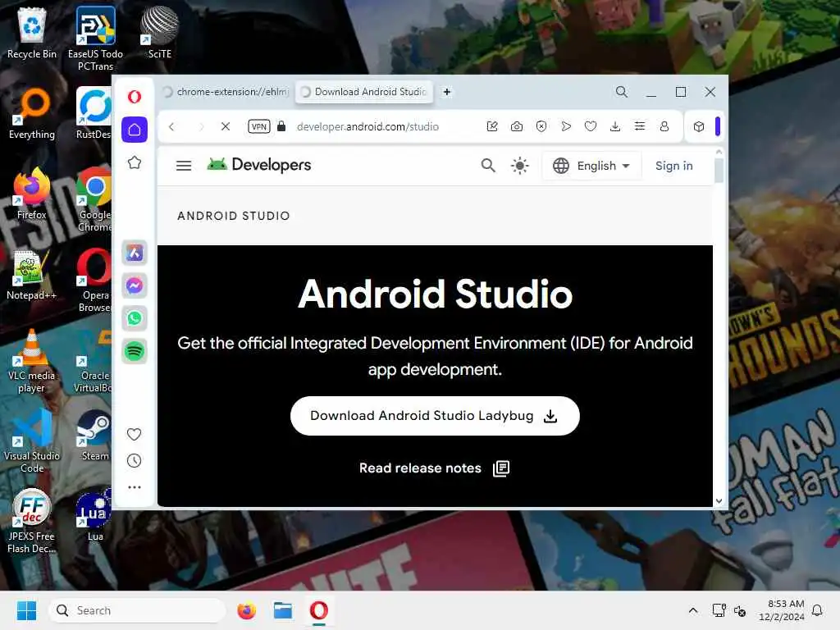Open Aria AI in the Opera sidebar
The height and width of the screenshot is (630, 840).
coord(135,253)
